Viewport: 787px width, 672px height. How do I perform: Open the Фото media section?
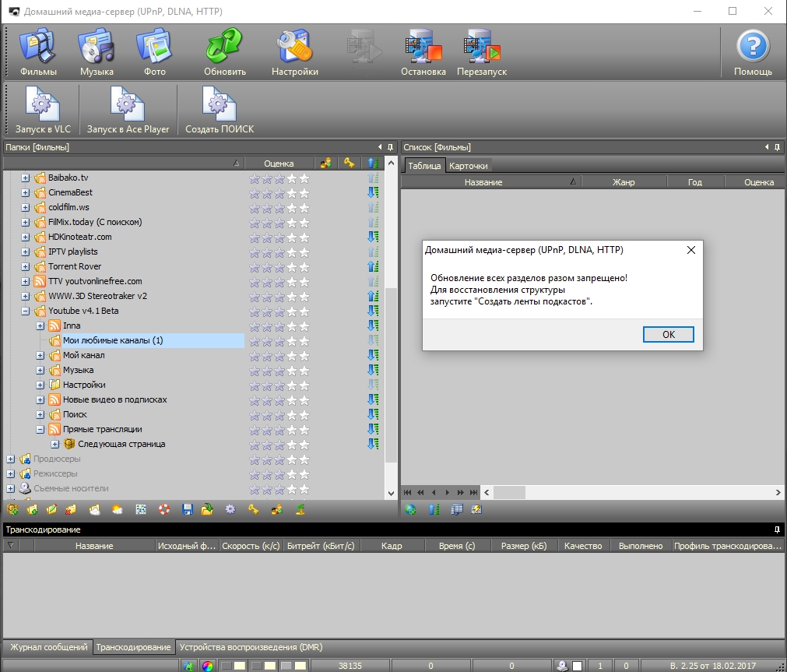[x=154, y=51]
